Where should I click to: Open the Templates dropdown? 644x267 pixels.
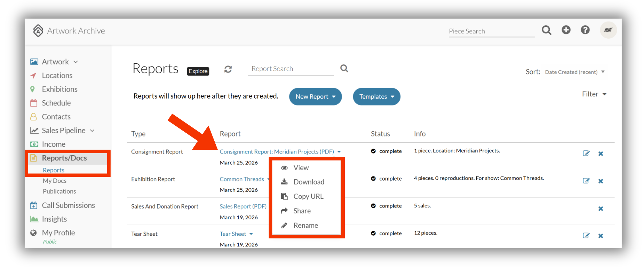coord(376,96)
